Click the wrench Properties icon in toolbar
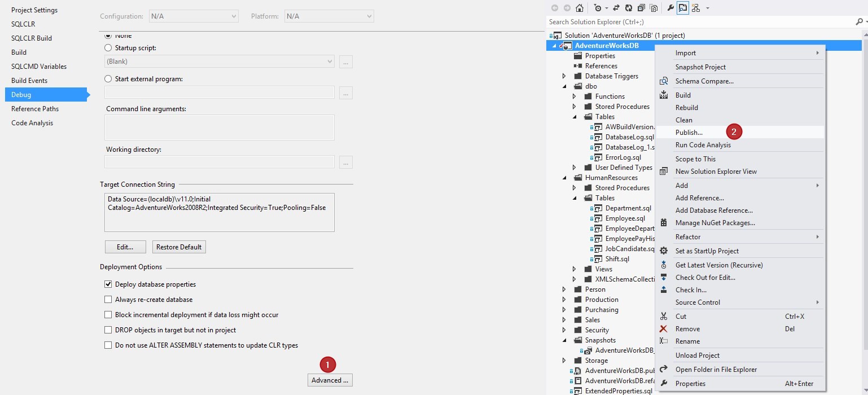This screenshot has height=395, width=868. [x=670, y=8]
